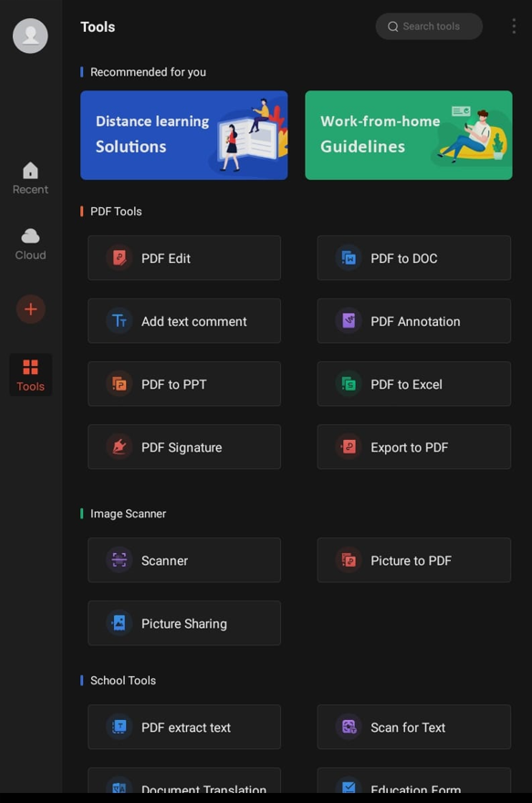The width and height of the screenshot is (532, 803).
Task: Click the magnifier icon in search
Action: (392, 26)
